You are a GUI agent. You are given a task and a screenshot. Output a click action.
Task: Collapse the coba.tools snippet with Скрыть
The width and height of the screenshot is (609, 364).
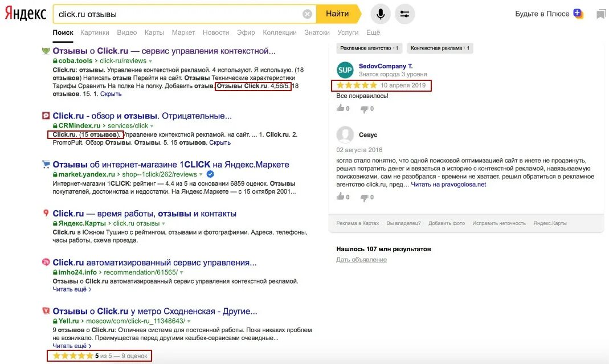click(111, 93)
